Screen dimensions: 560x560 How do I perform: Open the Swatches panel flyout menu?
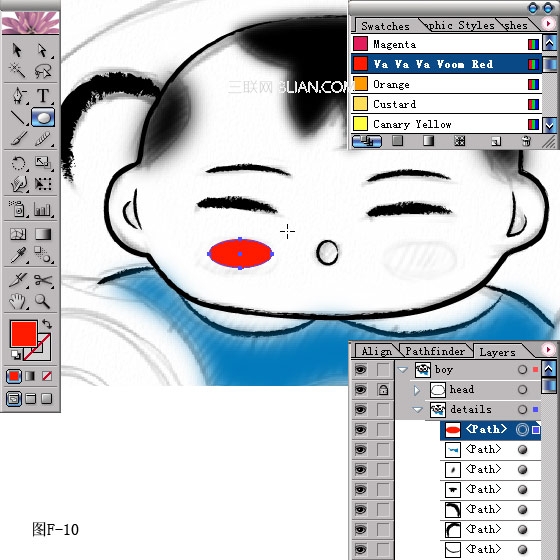tap(548, 24)
